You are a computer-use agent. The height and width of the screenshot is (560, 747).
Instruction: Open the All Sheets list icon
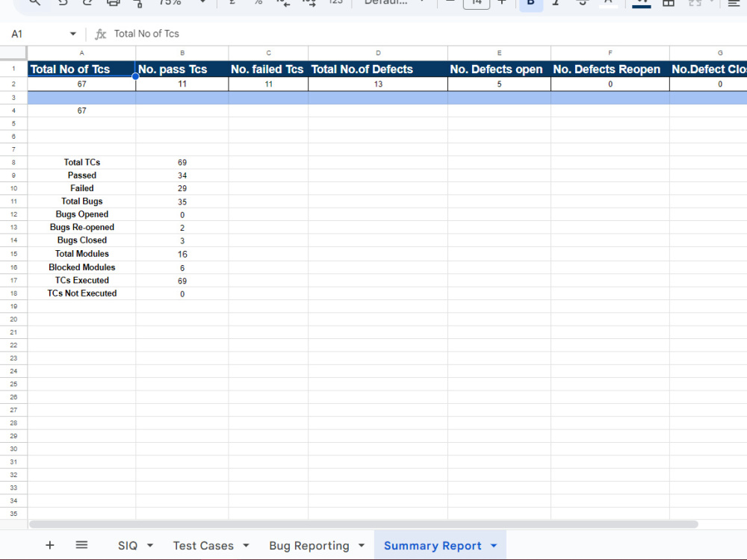pyautogui.click(x=81, y=545)
